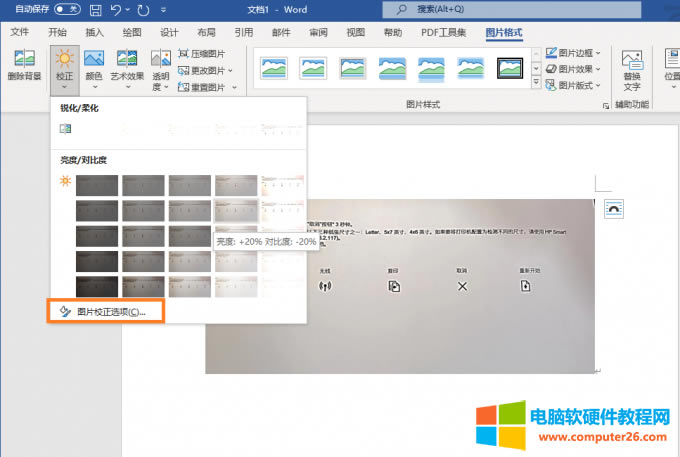680x457 pixels.
Task: Click the layout options icon beside picture
Action: point(615,208)
